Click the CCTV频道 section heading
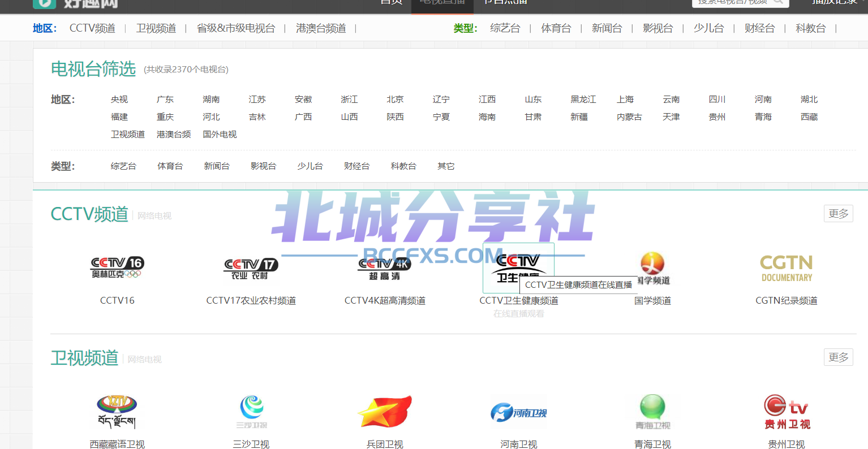 point(89,214)
